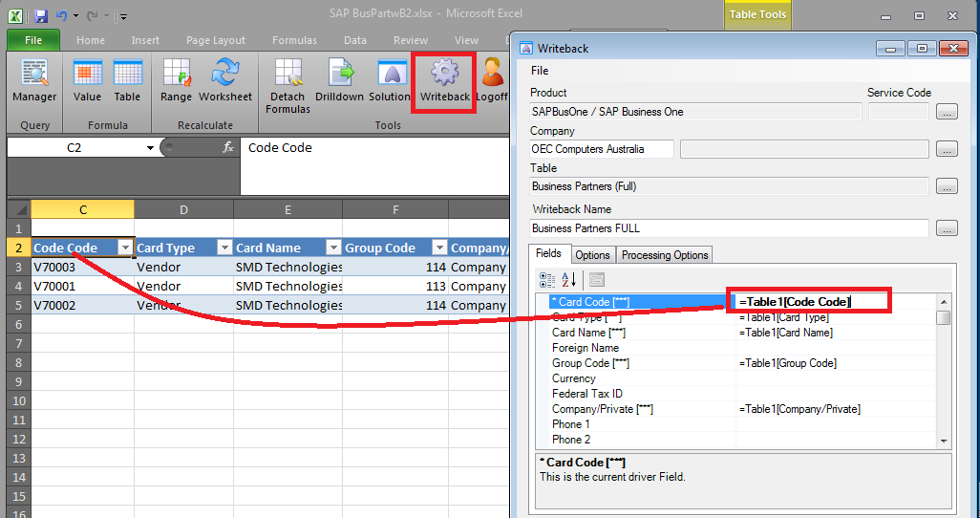Insert a Value formula

click(x=87, y=81)
